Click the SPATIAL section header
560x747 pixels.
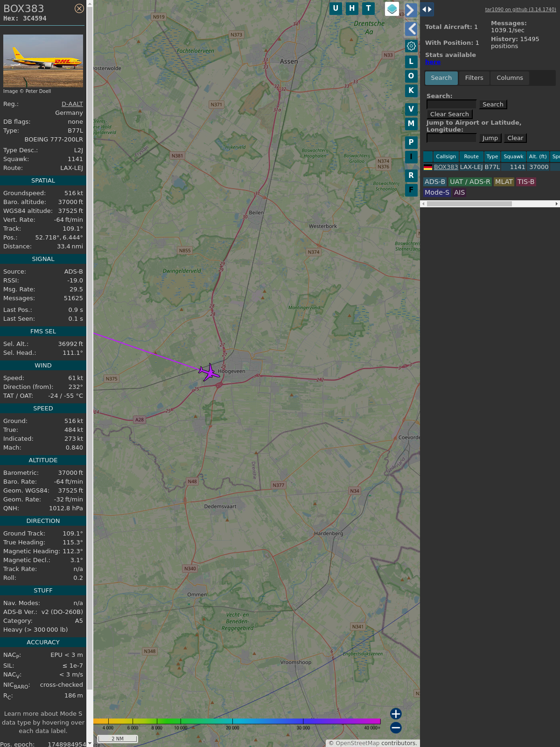(x=43, y=181)
